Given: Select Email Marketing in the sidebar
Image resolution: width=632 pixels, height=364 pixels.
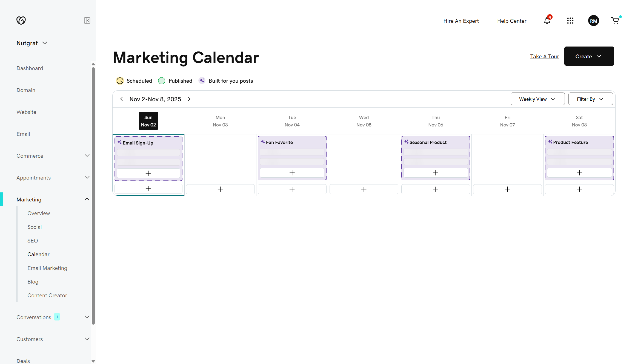Looking at the screenshot, I should pos(47,268).
